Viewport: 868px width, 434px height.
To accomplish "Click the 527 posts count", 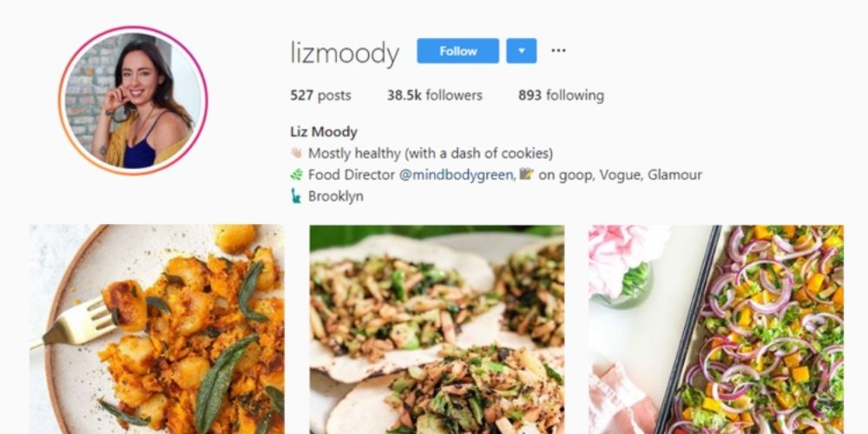I will click(x=320, y=95).
